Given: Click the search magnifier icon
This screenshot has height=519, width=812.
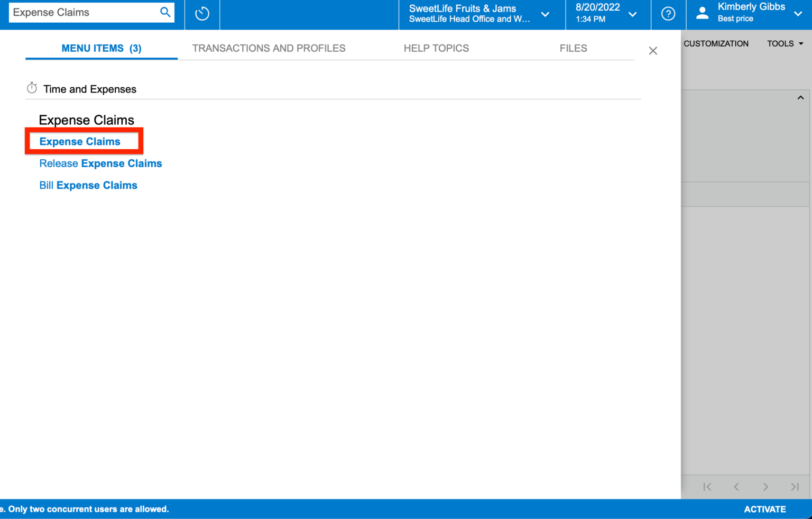Looking at the screenshot, I should (x=164, y=12).
